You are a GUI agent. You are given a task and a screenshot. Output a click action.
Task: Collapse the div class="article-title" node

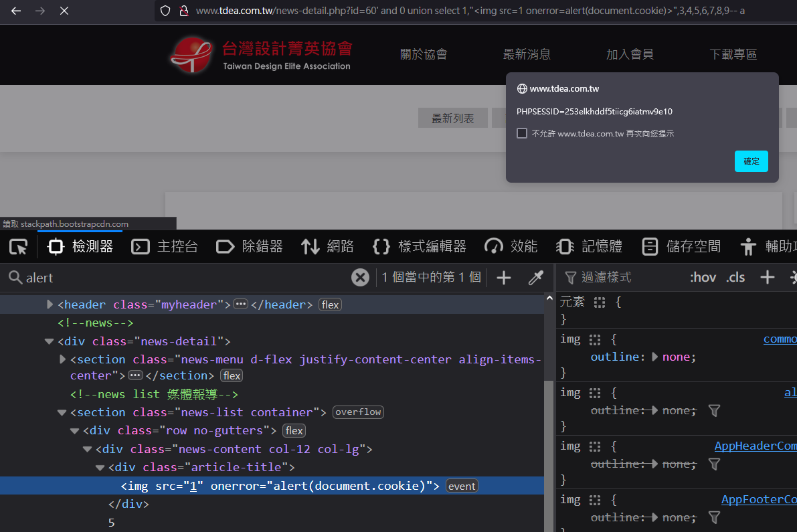tap(100, 468)
